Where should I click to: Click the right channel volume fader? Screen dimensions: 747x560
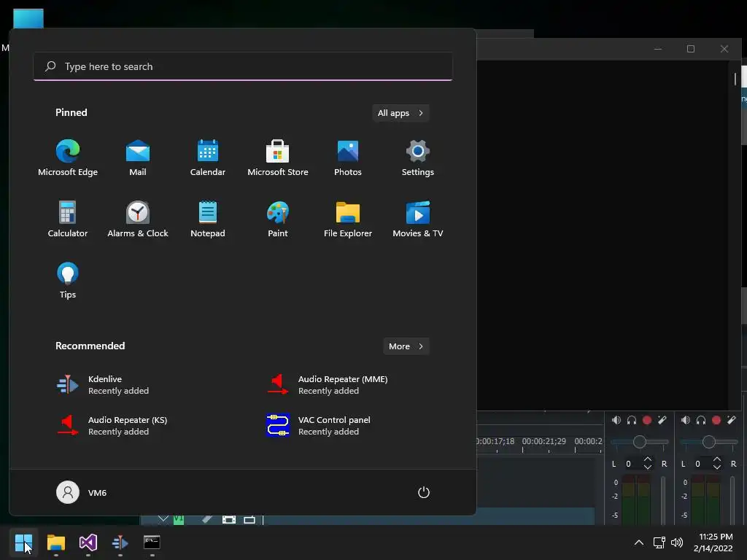pyautogui.click(x=732, y=500)
